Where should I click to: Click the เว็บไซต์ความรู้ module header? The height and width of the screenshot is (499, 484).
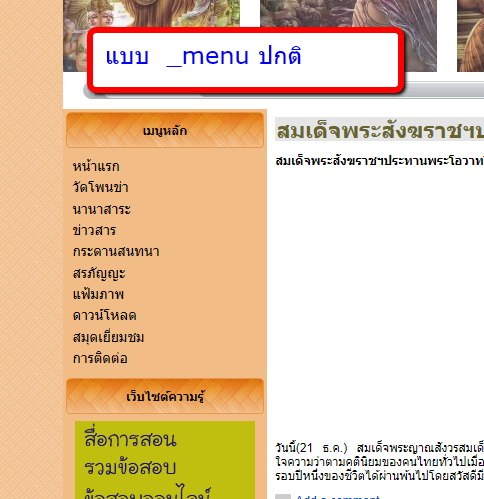165,396
